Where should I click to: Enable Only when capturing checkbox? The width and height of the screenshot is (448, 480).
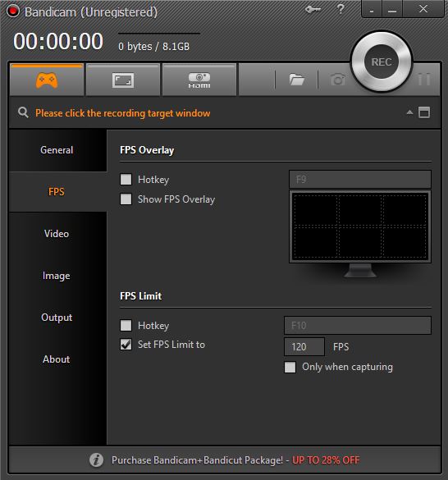point(290,367)
